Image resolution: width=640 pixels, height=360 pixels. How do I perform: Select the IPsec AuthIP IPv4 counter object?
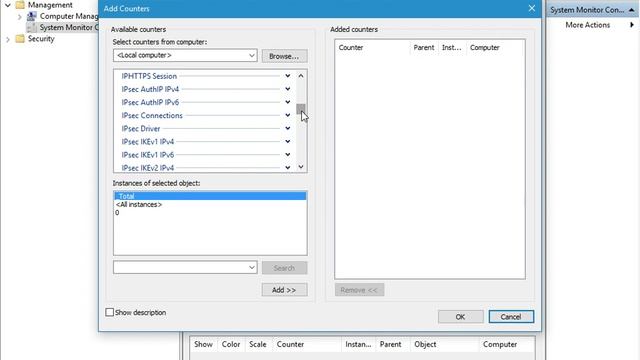coord(150,89)
